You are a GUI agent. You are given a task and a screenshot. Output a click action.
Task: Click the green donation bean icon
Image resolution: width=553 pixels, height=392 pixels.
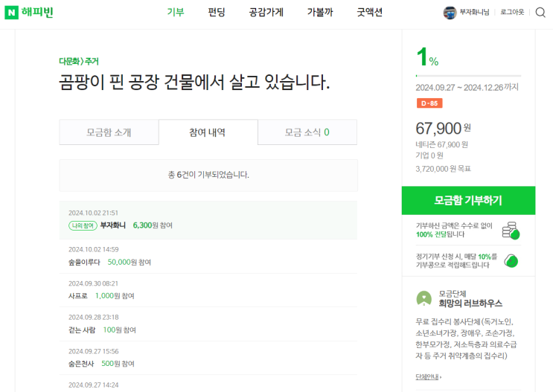pyautogui.click(x=511, y=260)
